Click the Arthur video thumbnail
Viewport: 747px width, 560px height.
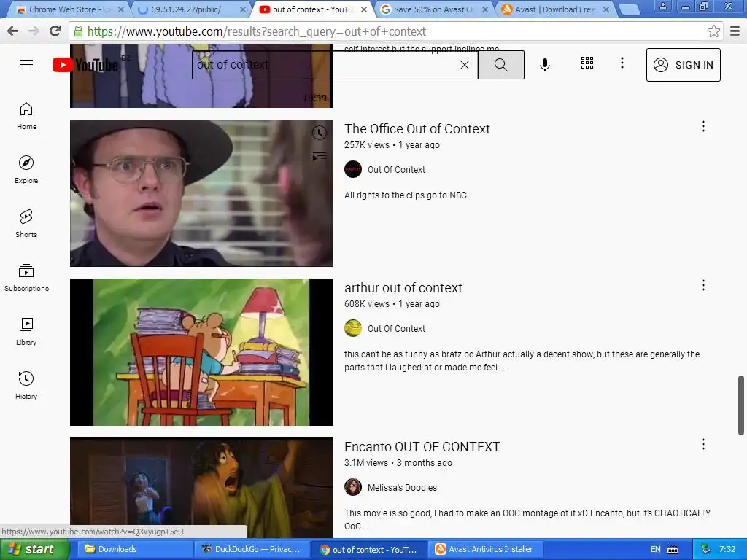coord(201,352)
